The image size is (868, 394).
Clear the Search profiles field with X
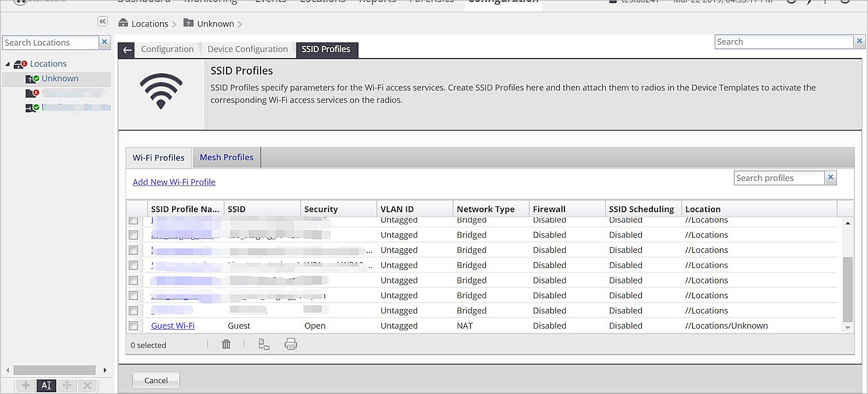pyautogui.click(x=831, y=178)
